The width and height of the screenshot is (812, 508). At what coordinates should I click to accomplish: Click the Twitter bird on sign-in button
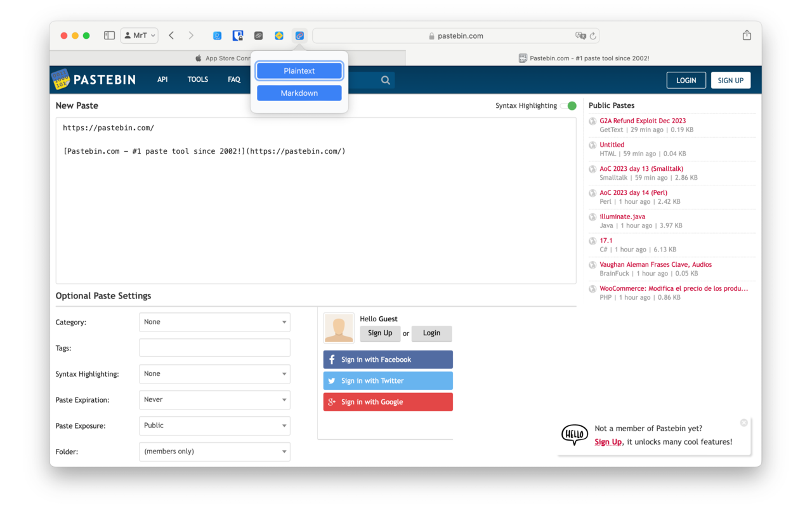tap(332, 381)
